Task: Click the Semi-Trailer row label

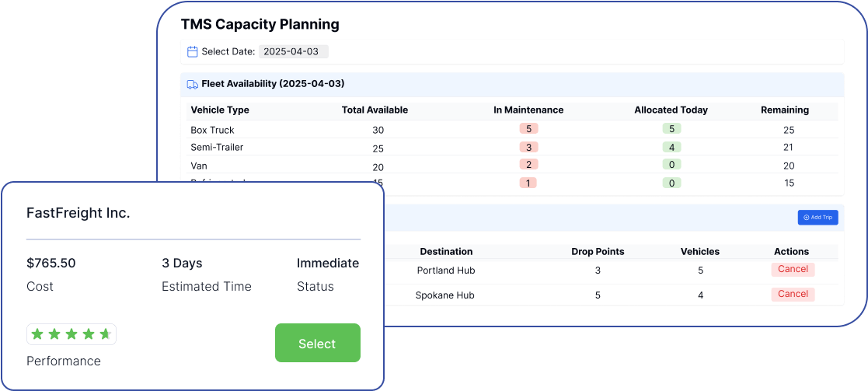Action: pyautogui.click(x=217, y=148)
